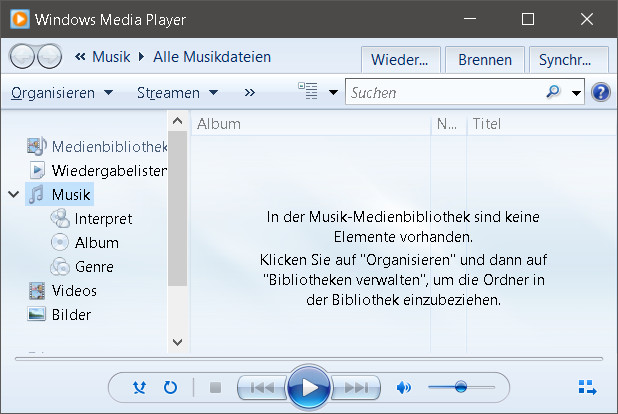Click the Interpret person icon

(60, 218)
